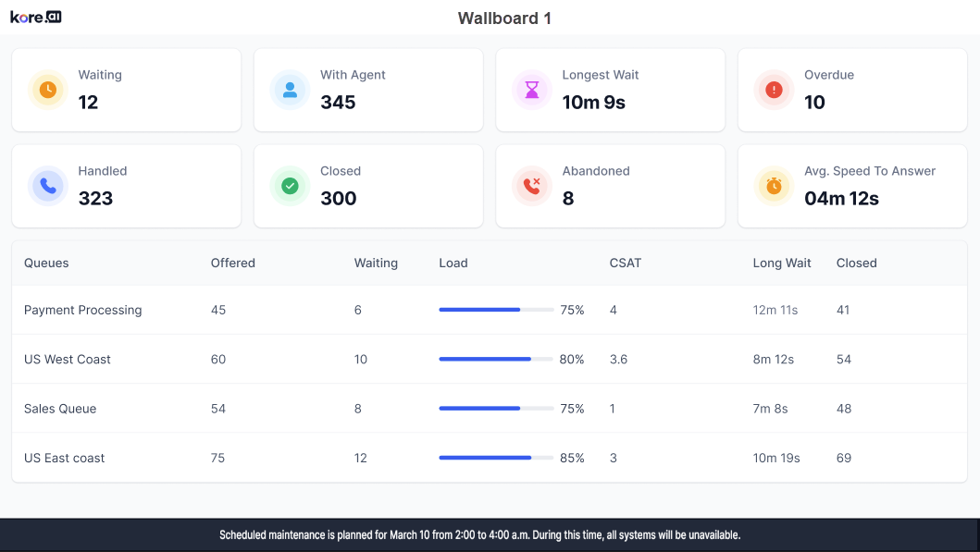Select the US West Coast queue
The image size is (980, 552).
click(x=68, y=360)
